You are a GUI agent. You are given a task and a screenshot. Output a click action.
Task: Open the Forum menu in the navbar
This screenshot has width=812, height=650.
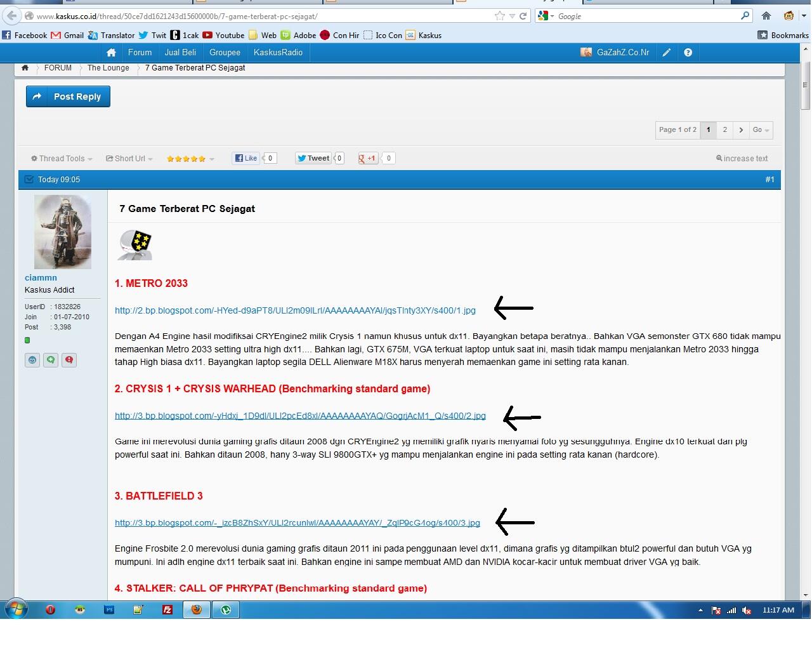click(x=140, y=52)
